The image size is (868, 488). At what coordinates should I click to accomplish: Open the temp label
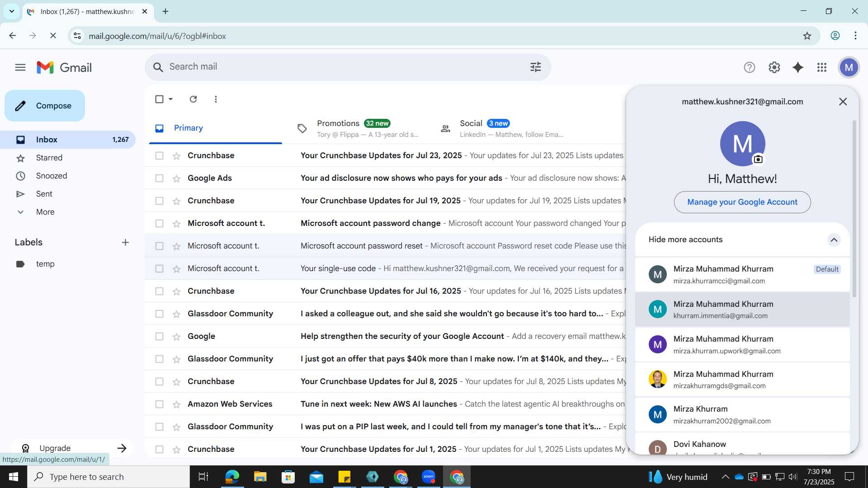[45, 264]
